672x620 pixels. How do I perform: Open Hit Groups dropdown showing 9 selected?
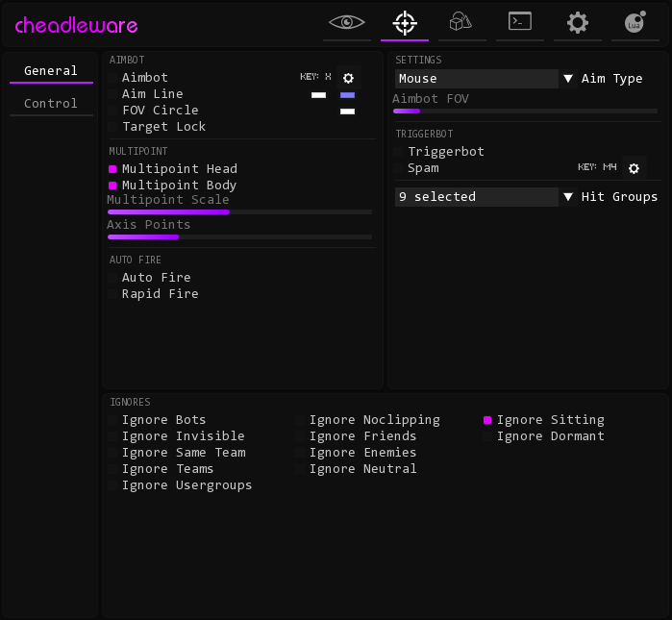click(x=477, y=197)
